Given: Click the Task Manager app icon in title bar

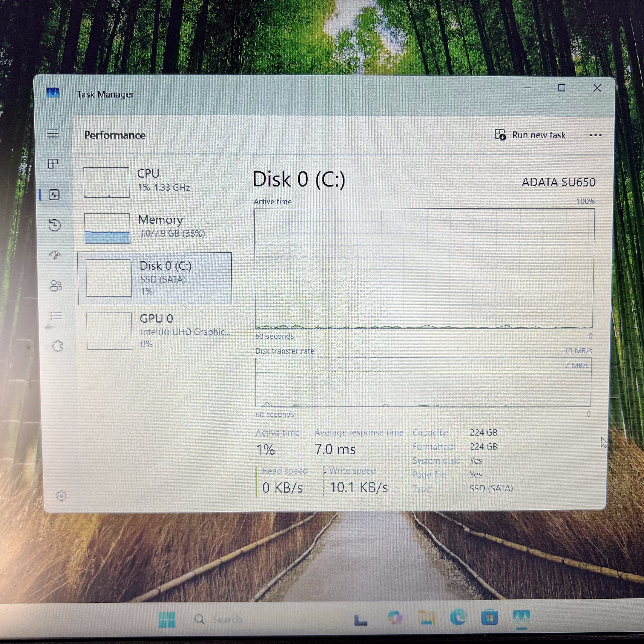Looking at the screenshot, I should point(53,93).
